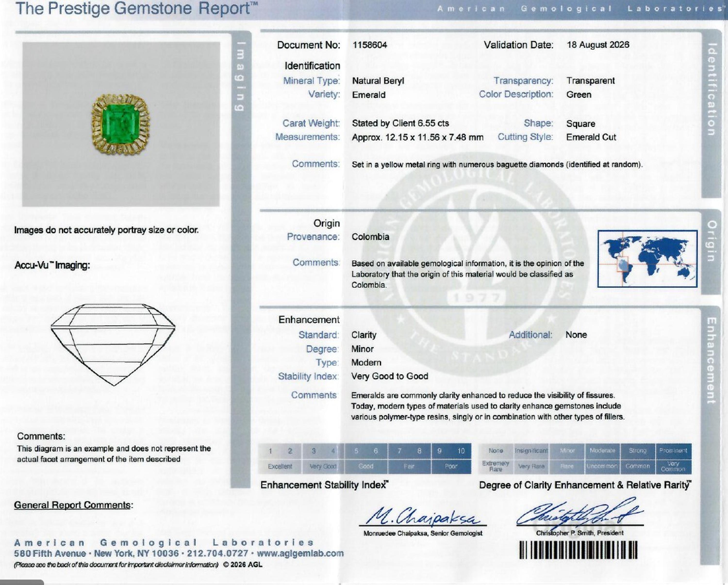Select "Stated by Client 6.55 cts" carat weight
728x585 pixels.
[x=400, y=123]
